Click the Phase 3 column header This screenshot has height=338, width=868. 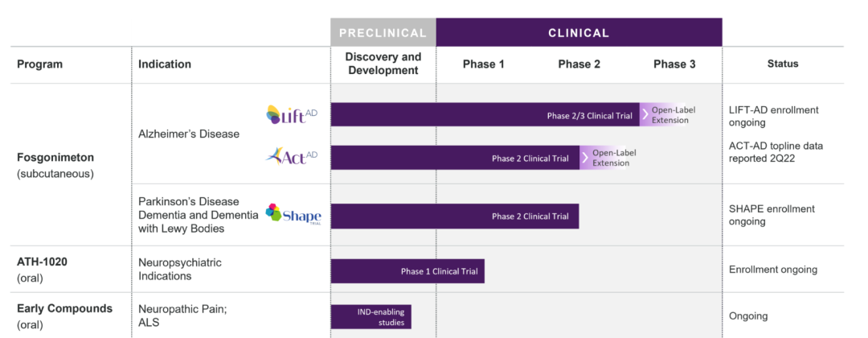[x=674, y=64]
